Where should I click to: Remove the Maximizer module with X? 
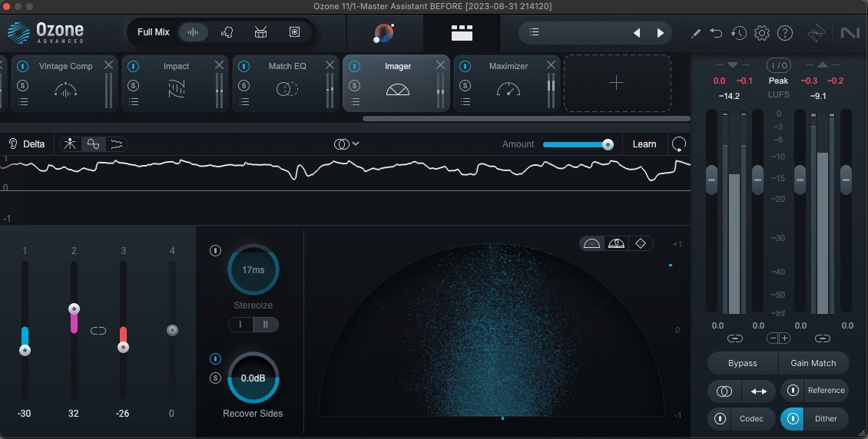(x=551, y=65)
